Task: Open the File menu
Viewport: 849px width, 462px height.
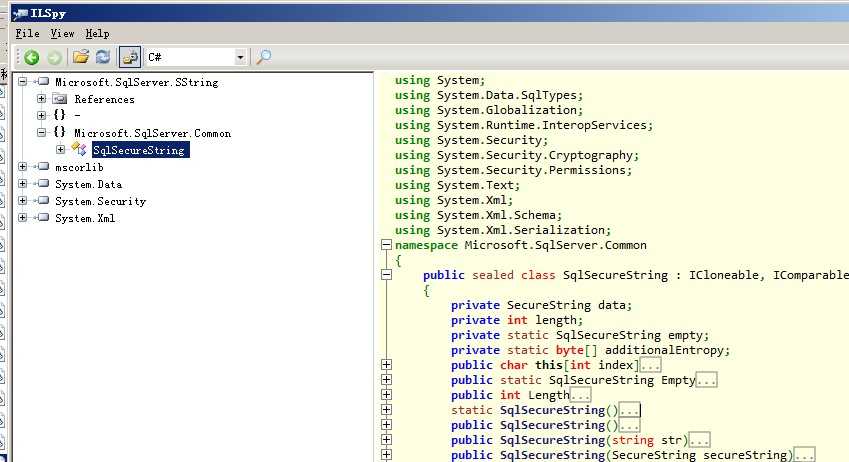Action: [x=27, y=34]
